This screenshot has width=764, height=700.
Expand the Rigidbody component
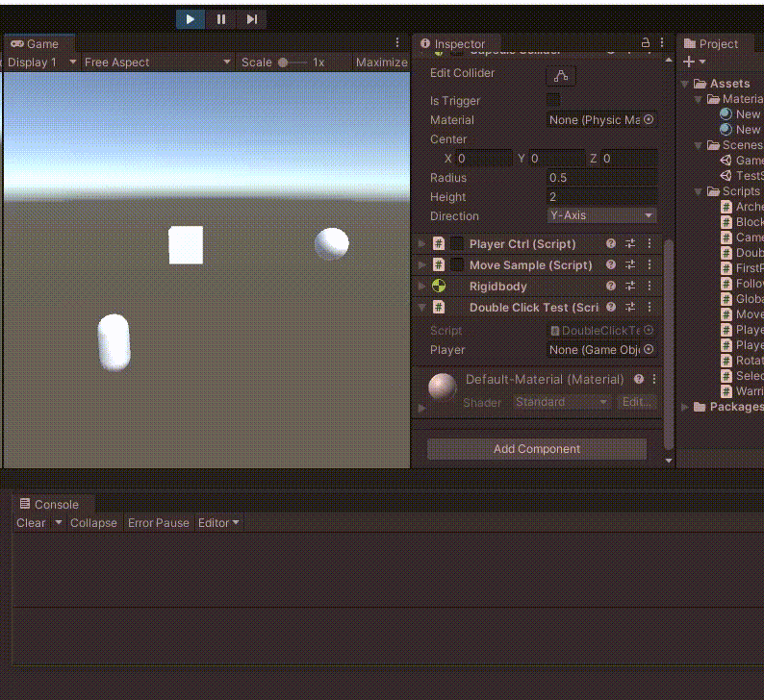click(x=422, y=286)
